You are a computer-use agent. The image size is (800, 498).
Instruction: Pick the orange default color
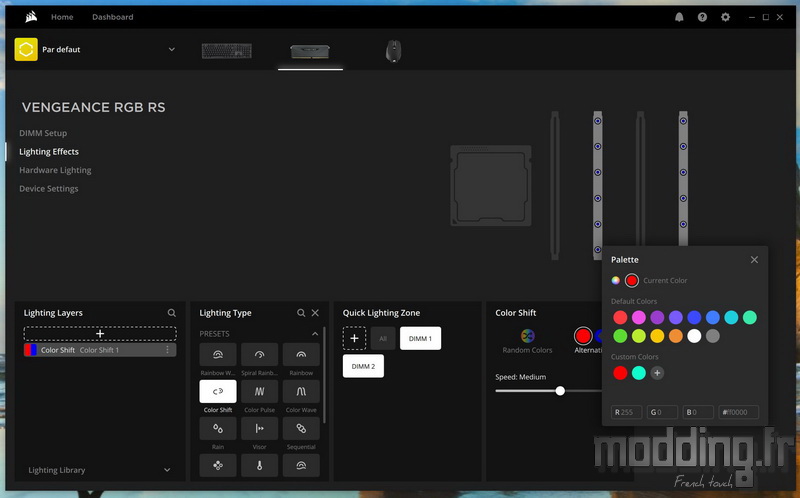click(x=676, y=336)
